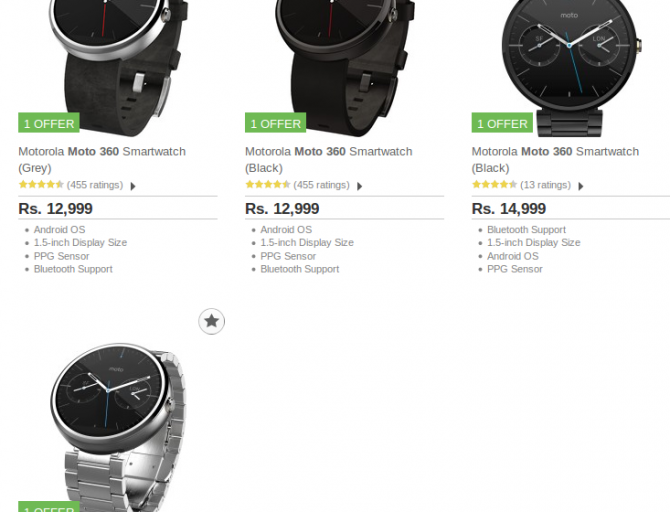Expand ratings arrow for 455-rating Black Moto 360
The width and height of the screenshot is (670, 512).
click(x=360, y=186)
